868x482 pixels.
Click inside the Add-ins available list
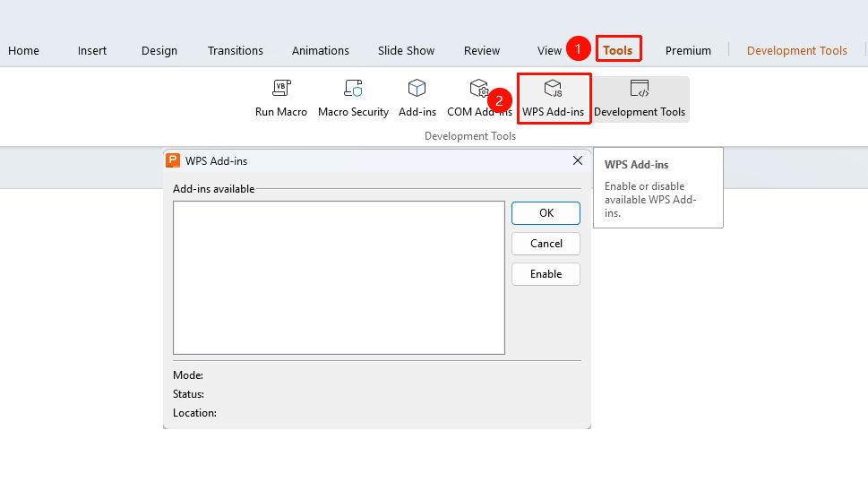pos(339,278)
